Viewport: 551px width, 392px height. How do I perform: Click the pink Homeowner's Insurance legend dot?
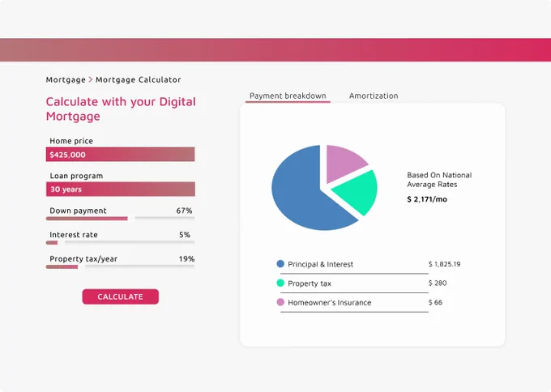[280, 302]
